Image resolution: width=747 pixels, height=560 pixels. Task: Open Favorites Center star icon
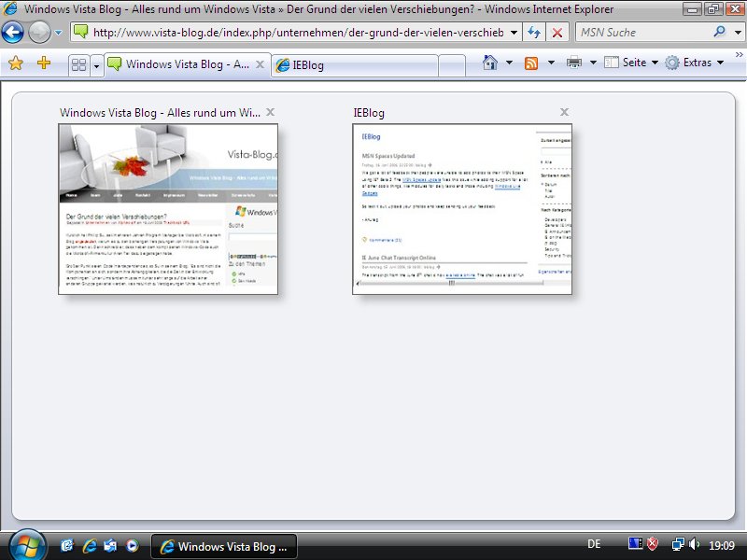click(15, 63)
